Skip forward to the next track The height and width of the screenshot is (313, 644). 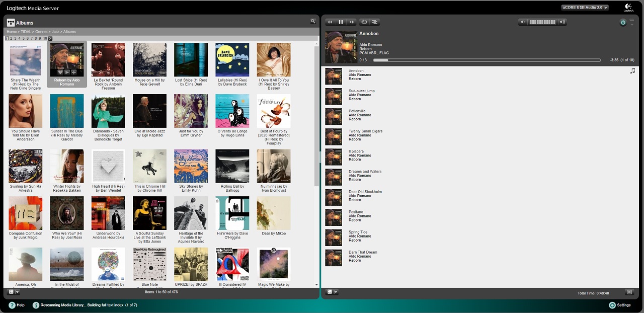(351, 22)
